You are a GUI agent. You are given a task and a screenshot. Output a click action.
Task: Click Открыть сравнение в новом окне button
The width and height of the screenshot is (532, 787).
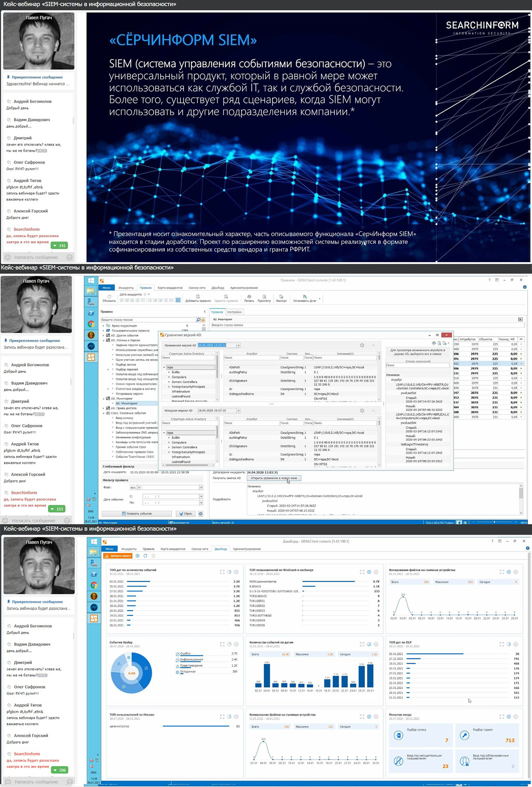coord(274,478)
